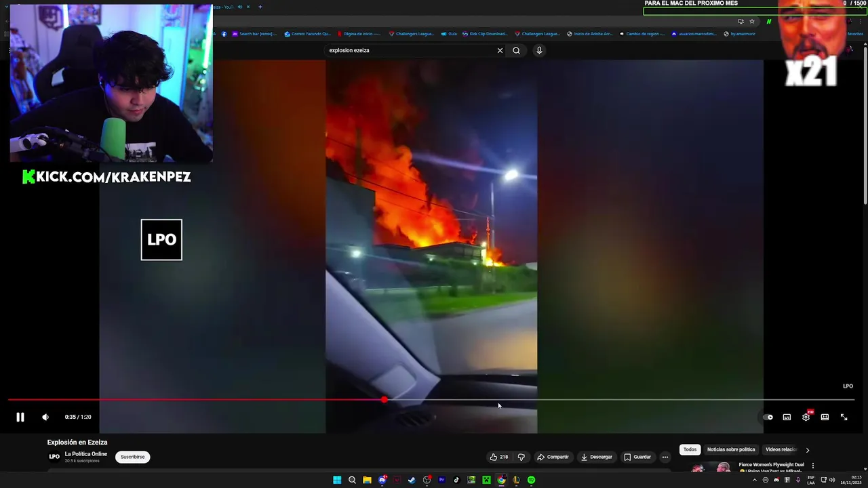Clear the search text with the X
Screen dimensions: 868x488
pos(500,50)
